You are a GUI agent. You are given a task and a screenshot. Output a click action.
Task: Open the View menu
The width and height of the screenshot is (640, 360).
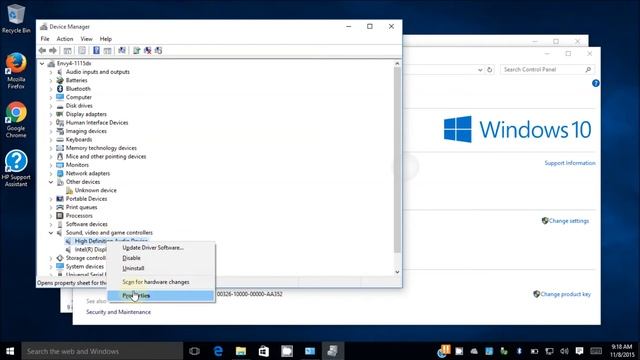click(x=86, y=39)
